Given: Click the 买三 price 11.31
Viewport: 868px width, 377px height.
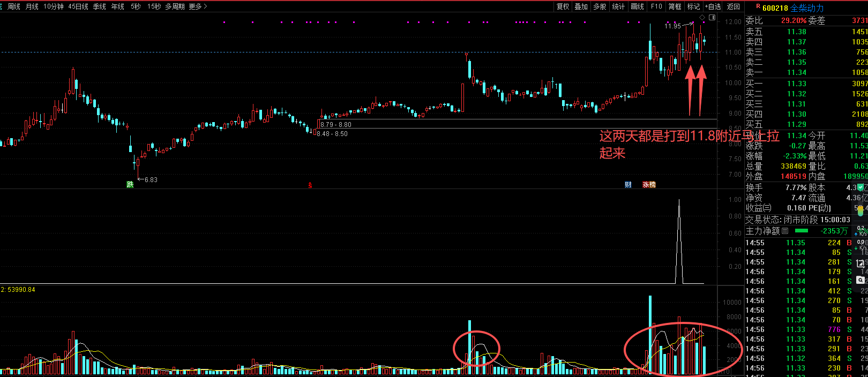Looking at the screenshot, I should point(796,104).
